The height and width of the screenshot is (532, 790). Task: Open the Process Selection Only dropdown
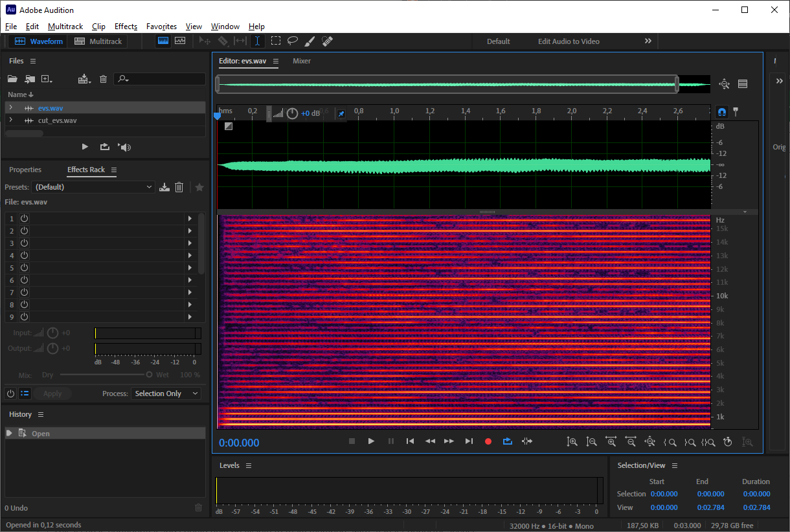[166, 393]
